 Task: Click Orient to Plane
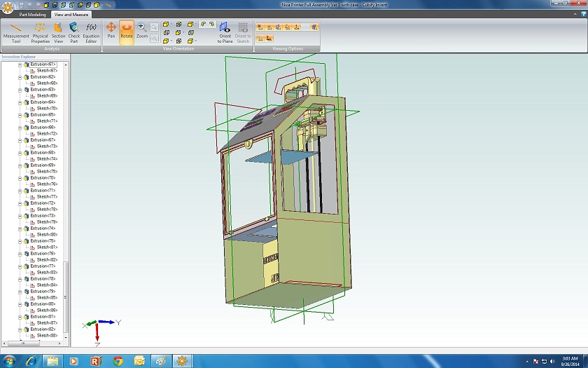(x=225, y=33)
